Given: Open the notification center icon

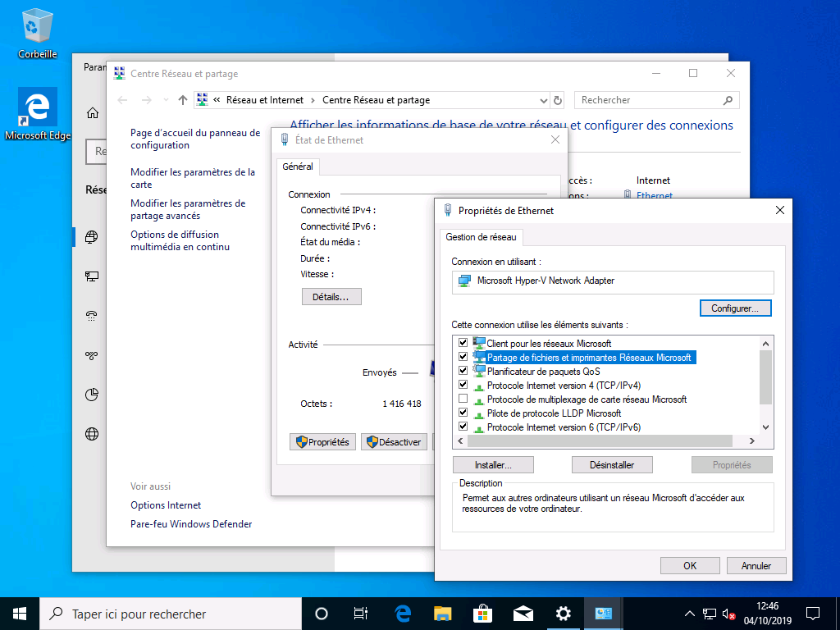Looking at the screenshot, I should [813, 614].
